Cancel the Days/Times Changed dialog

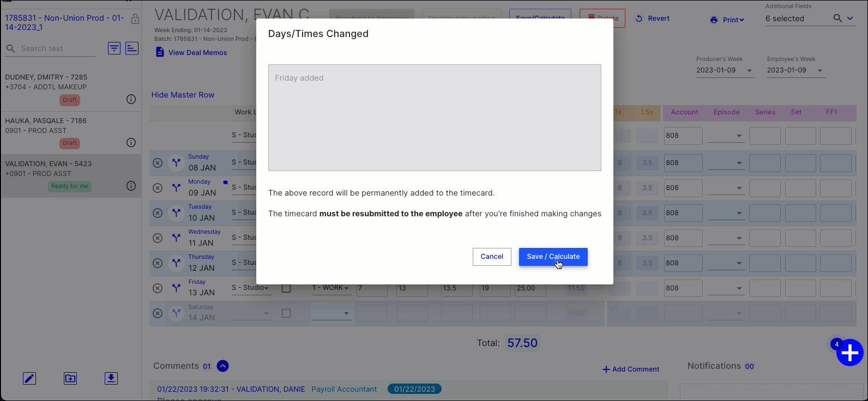492,257
